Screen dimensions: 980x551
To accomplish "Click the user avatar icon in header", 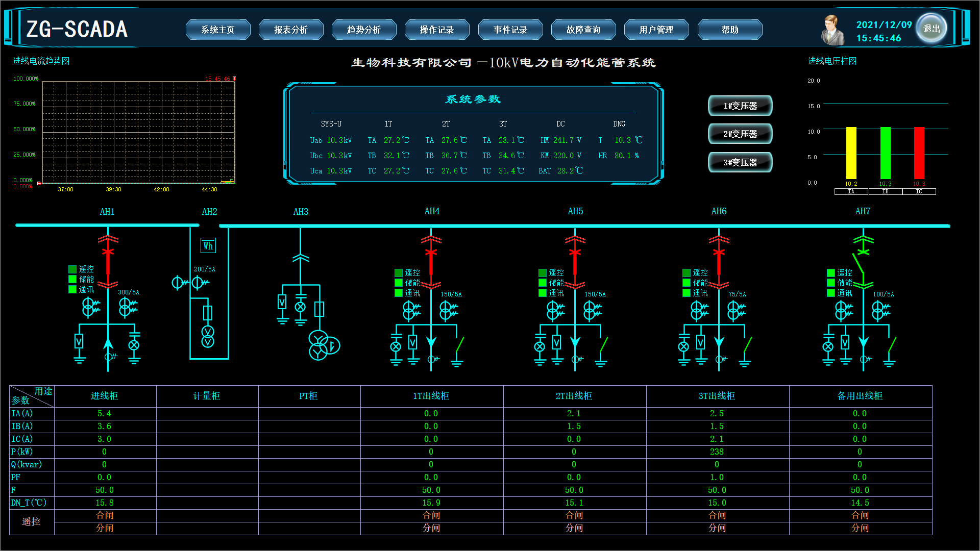I will 831,30.
